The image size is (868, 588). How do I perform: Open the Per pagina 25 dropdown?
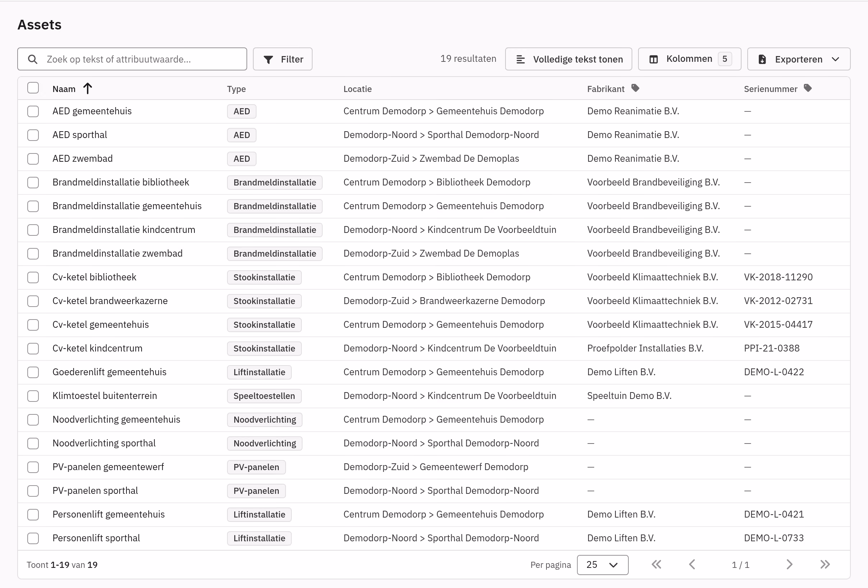point(602,565)
